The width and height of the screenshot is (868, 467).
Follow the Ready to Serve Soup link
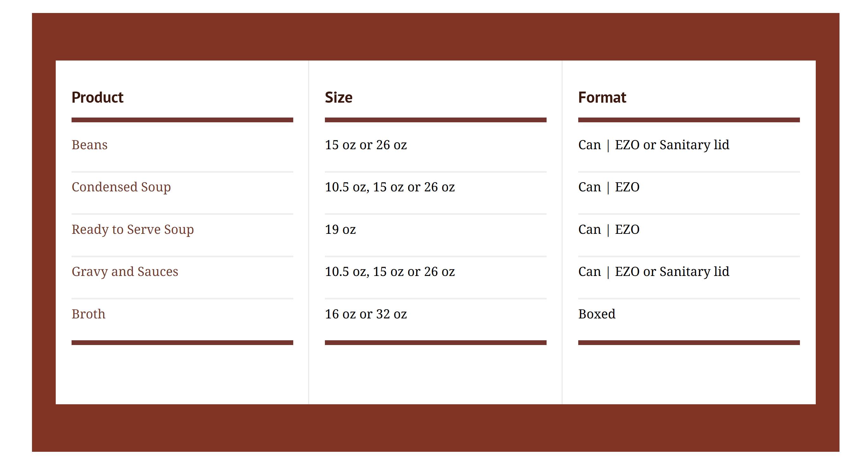pos(132,230)
